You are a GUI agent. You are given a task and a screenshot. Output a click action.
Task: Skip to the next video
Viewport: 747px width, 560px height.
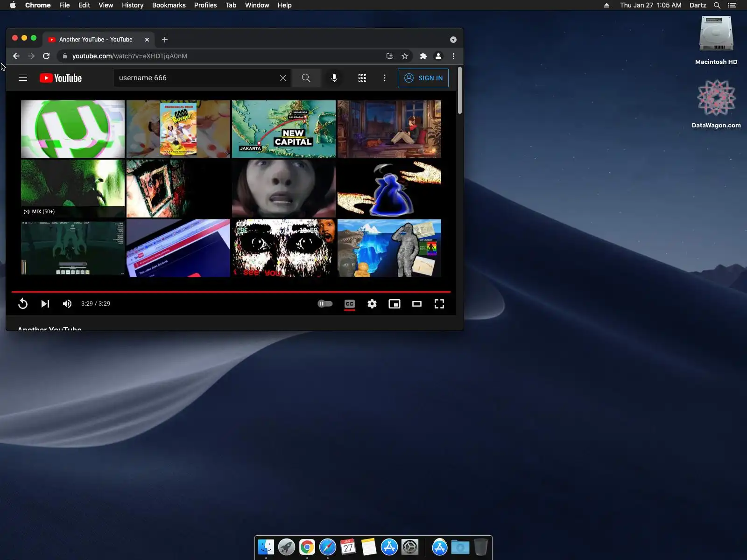click(45, 304)
